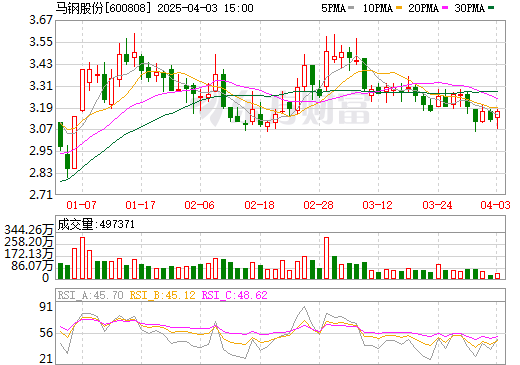
Task: Click the timestamp 2025-04-03 15:00
Action: click(x=205, y=8)
